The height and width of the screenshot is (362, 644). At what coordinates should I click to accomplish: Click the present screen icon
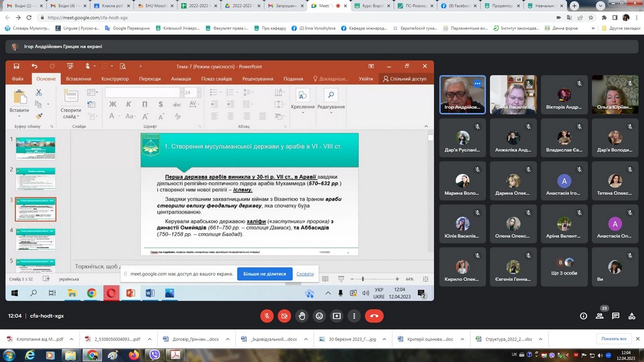pyautogui.click(x=337, y=316)
